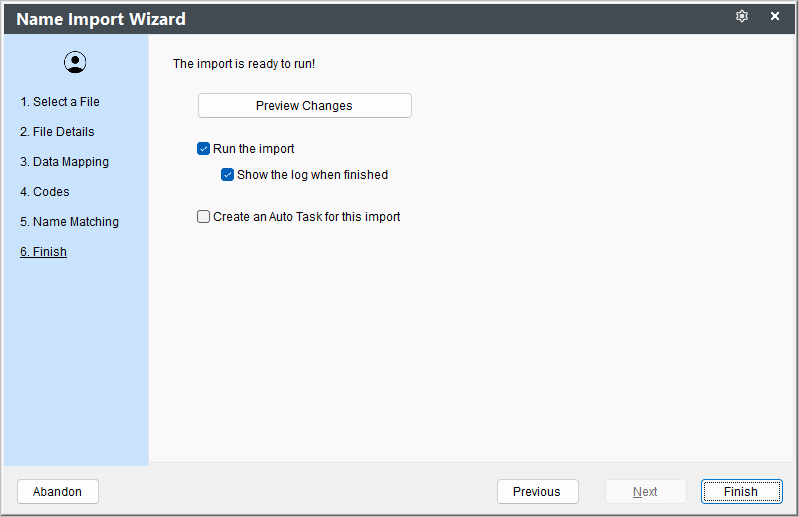Switch to step 4 Codes
799x517 pixels.
coord(44,192)
